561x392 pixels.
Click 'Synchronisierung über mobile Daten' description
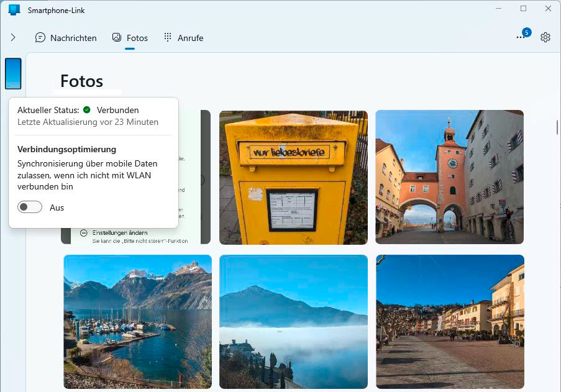(x=88, y=175)
